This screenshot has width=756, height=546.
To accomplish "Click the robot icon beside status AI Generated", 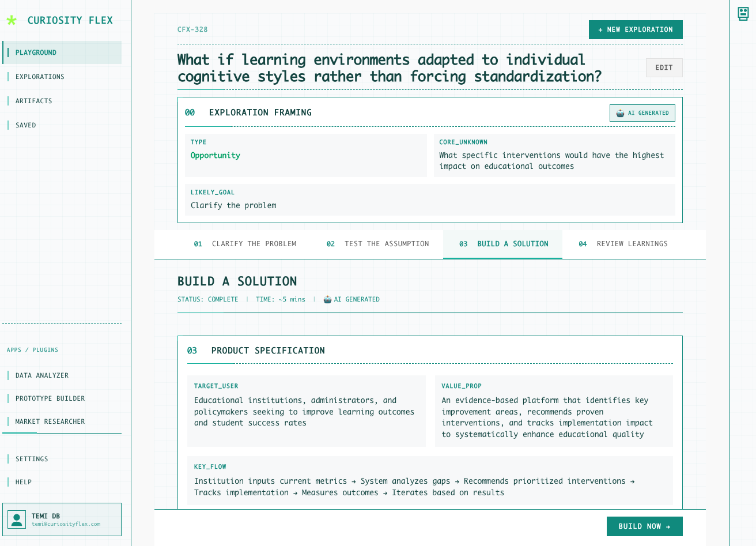I will pyautogui.click(x=327, y=299).
